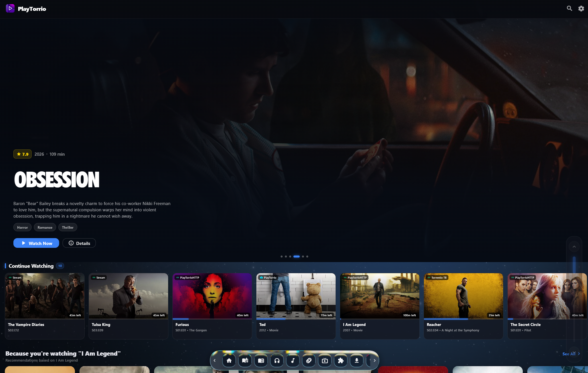Open the Reacher title link
This screenshot has width=588, height=373.
434,325
